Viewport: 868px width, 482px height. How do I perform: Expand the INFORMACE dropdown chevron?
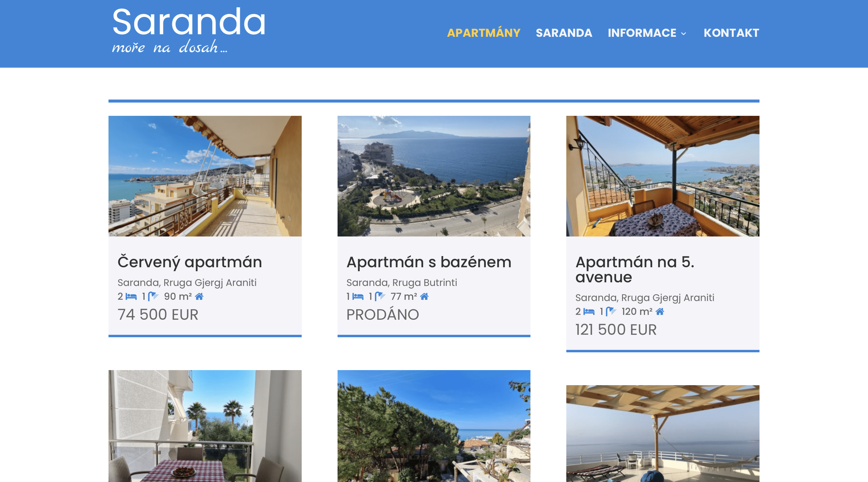click(x=683, y=33)
